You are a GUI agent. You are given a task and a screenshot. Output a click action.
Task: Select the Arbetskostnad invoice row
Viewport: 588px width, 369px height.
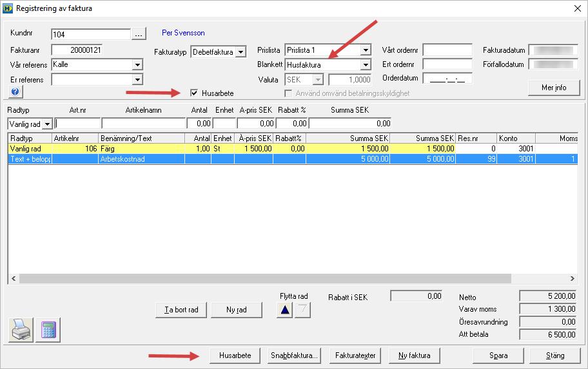click(x=293, y=159)
